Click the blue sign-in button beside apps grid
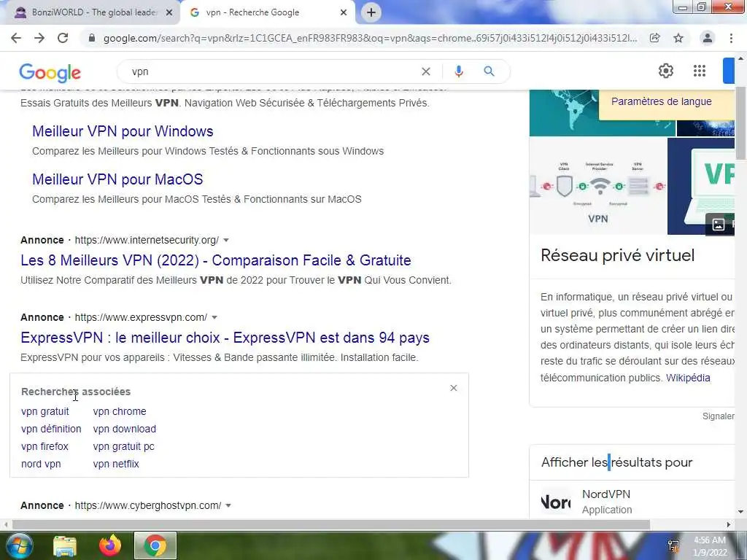Viewport: 747px width, 560px height. click(729, 71)
